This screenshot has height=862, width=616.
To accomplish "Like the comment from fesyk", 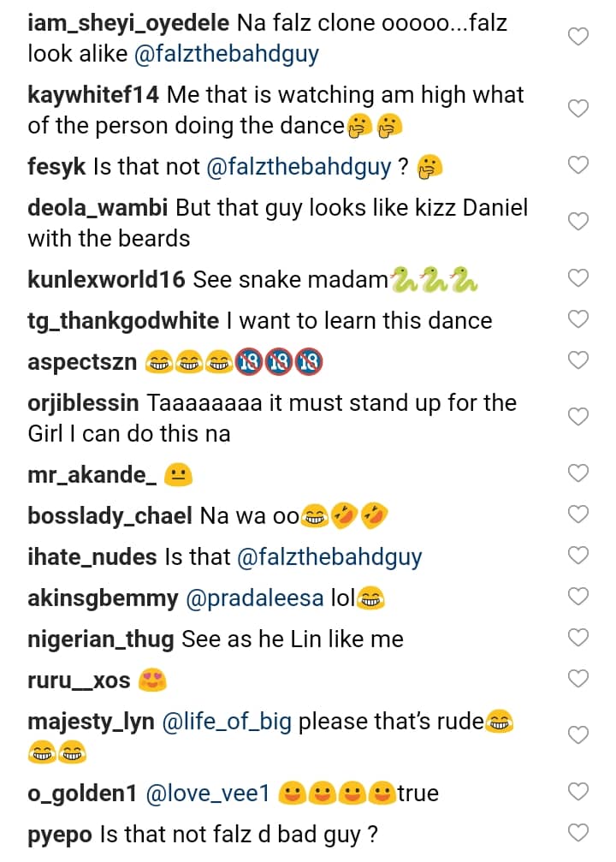I will coord(579,165).
